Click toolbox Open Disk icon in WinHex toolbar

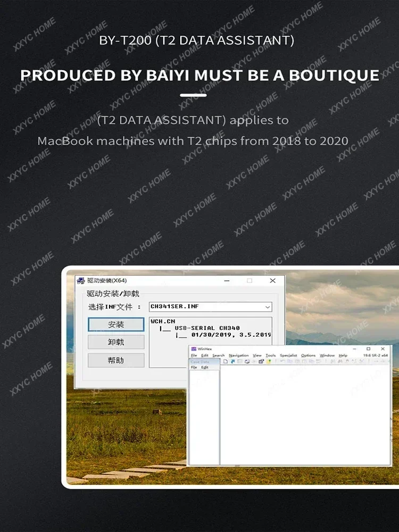[x=261, y=361]
